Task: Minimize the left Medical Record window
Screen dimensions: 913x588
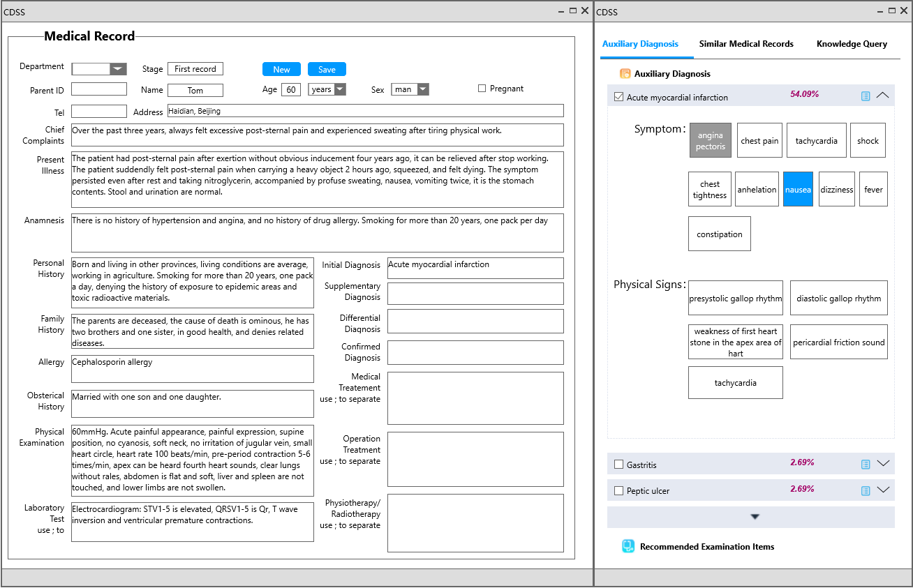Action: [561, 11]
